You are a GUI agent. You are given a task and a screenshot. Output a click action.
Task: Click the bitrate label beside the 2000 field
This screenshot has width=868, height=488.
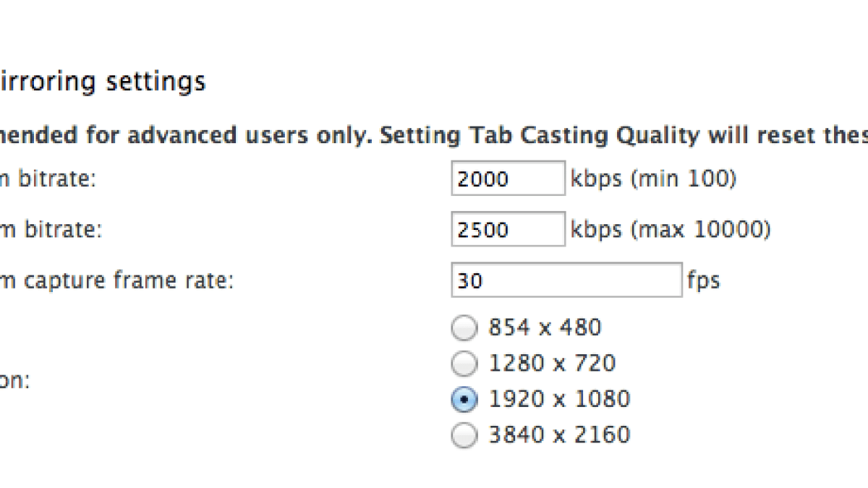[x=47, y=179]
